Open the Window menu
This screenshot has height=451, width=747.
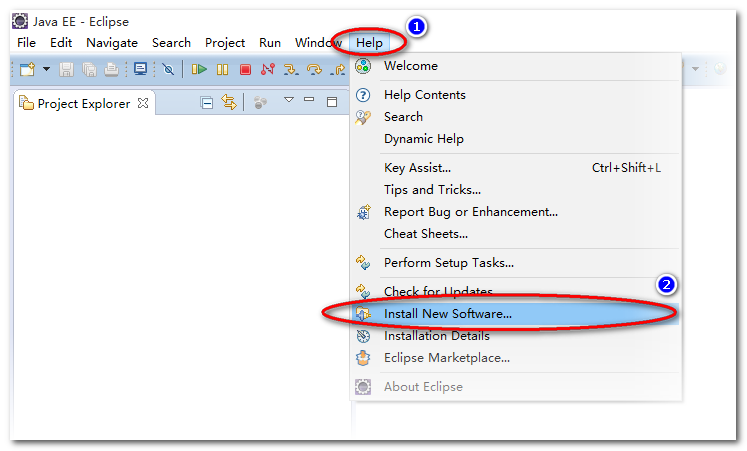pos(318,43)
